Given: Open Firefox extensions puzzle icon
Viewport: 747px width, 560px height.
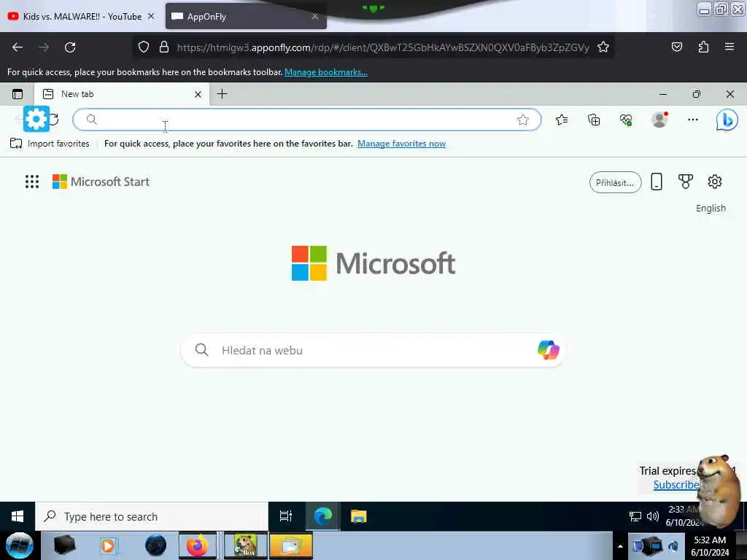Looking at the screenshot, I should click(703, 47).
